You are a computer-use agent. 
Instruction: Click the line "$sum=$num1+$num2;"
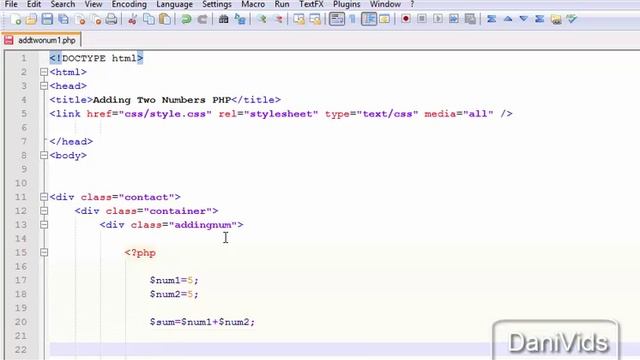tap(202, 322)
